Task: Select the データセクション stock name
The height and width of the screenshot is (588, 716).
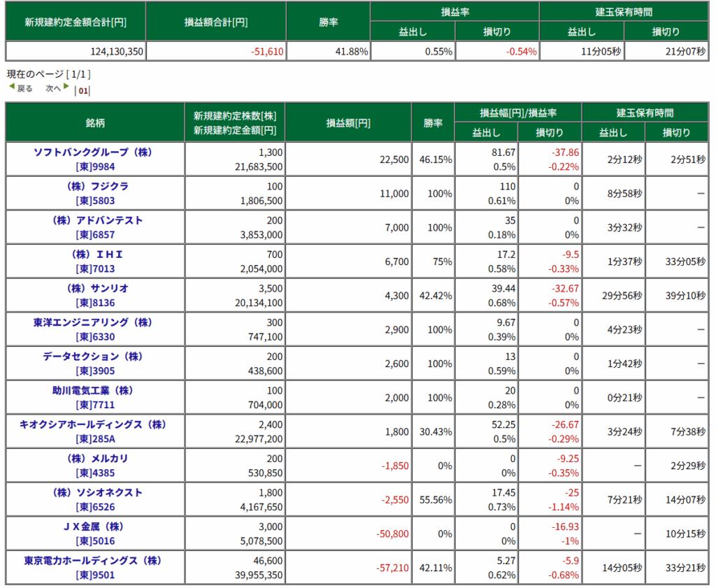Action: (93, 357)
